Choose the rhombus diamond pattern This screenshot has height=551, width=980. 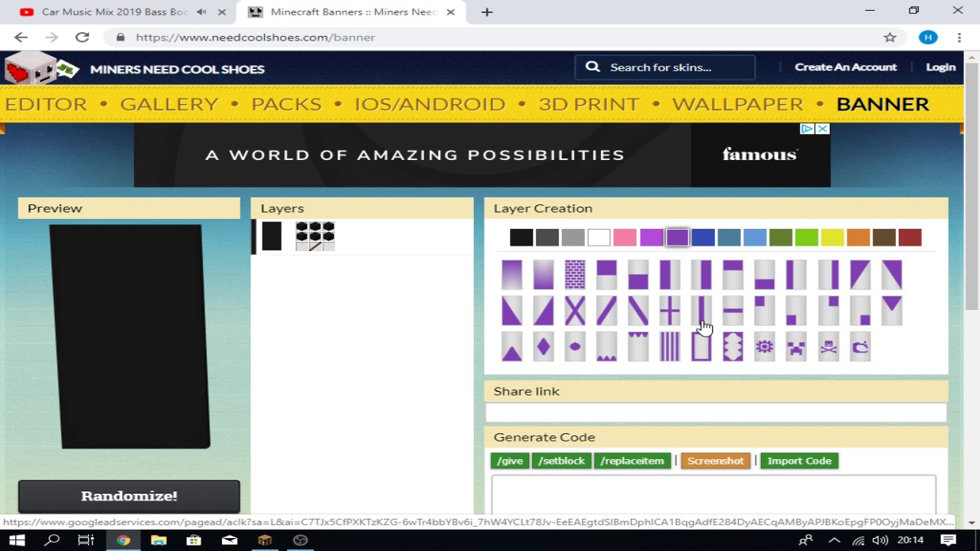pos(544,347)
